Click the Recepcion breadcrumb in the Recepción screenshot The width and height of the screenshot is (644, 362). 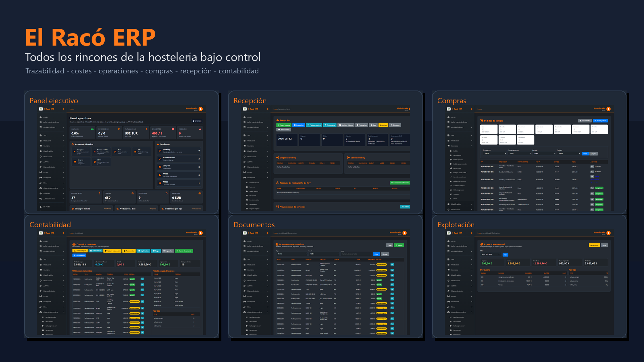[x=281, y=109]
